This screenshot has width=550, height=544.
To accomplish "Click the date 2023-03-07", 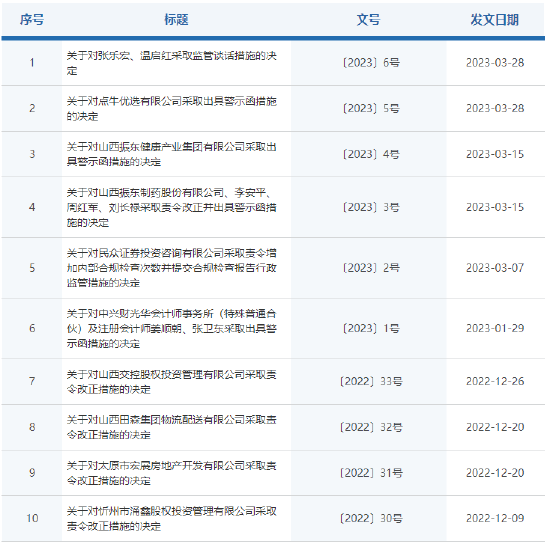I will [x=495, y=268].
